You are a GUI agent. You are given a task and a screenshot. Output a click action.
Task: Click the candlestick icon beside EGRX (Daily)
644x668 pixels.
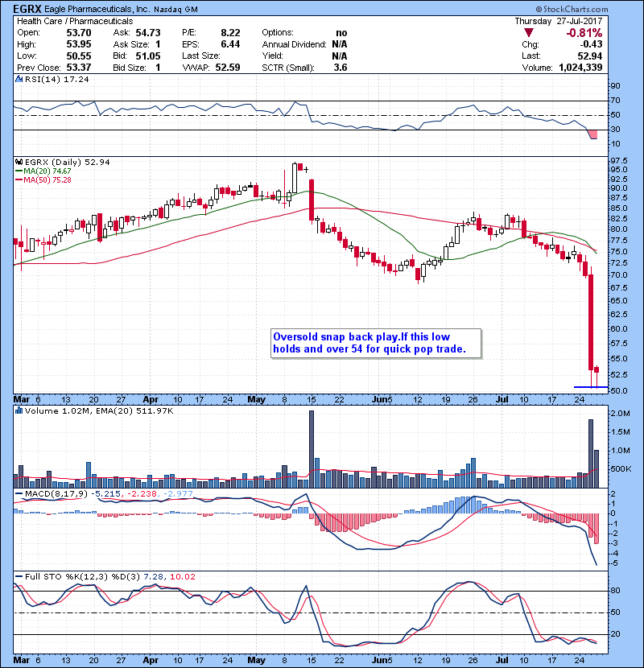coord(19,162)
